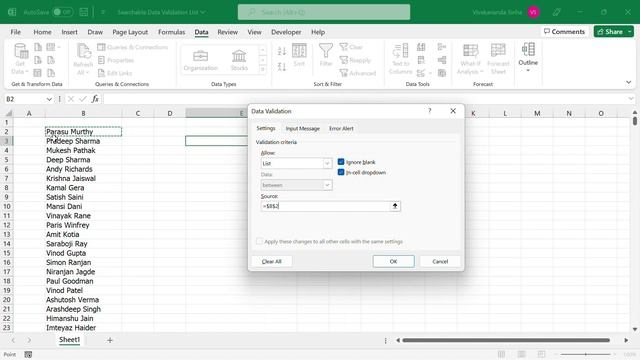The height and width of the screenshot is (360, 640).
Task: Click the Share button
Action: (610, 31)
